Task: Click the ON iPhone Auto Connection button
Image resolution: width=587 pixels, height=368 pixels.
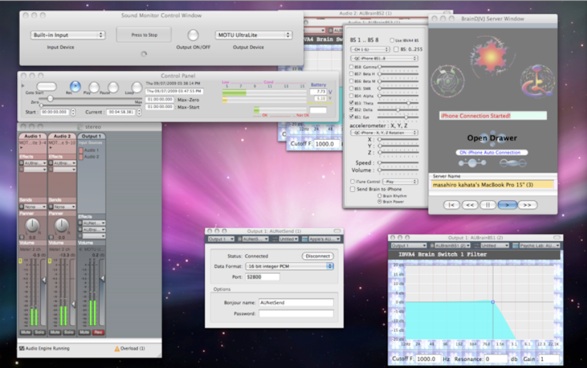Action: click(492, 152)
